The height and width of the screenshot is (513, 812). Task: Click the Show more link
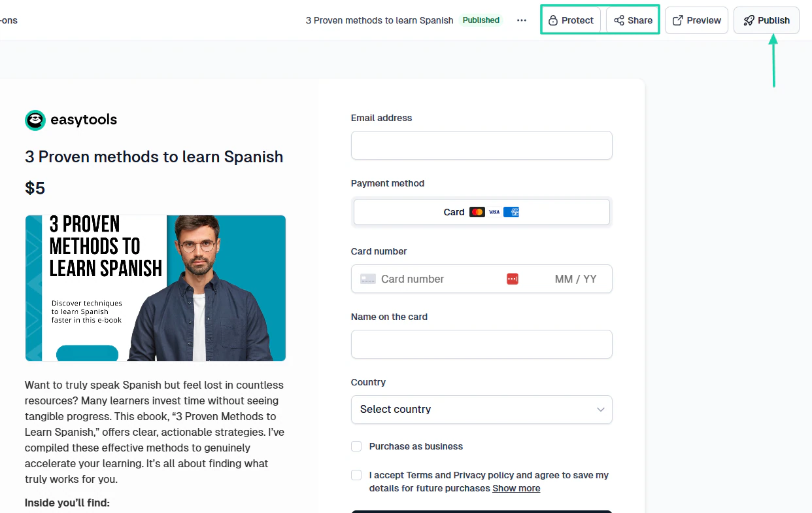516,488
